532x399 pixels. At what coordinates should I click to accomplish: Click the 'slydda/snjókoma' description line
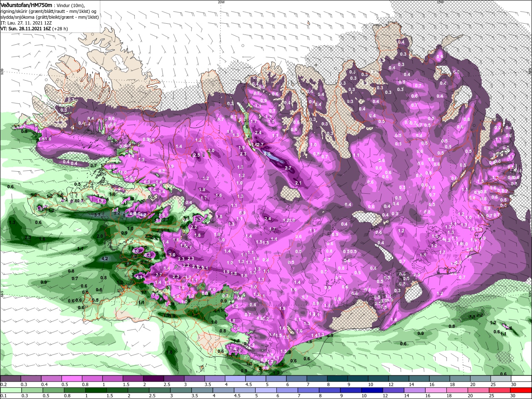49,17
